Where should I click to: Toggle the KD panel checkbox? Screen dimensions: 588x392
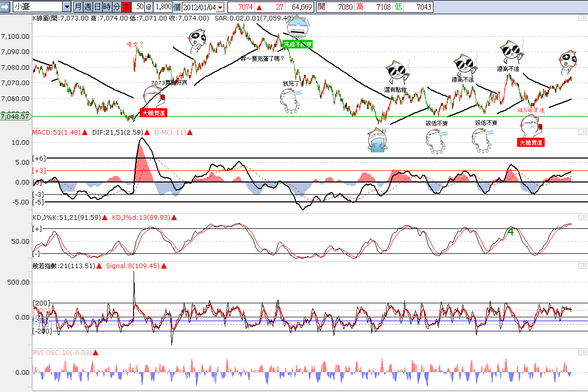tap(581, 217)
